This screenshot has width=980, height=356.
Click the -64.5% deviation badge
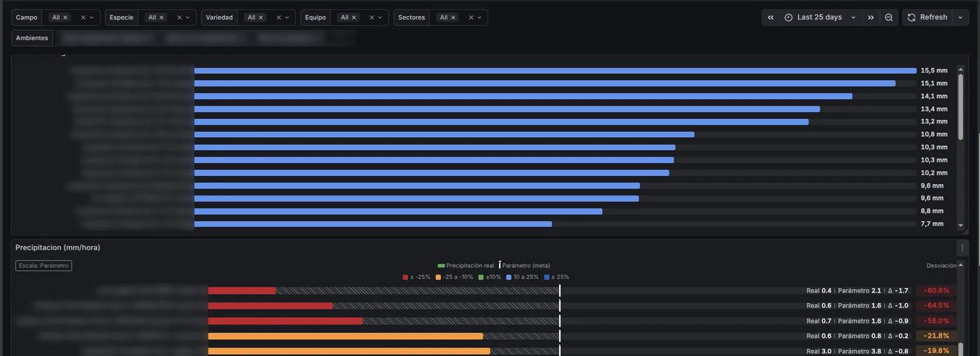[x=937, y=306]
